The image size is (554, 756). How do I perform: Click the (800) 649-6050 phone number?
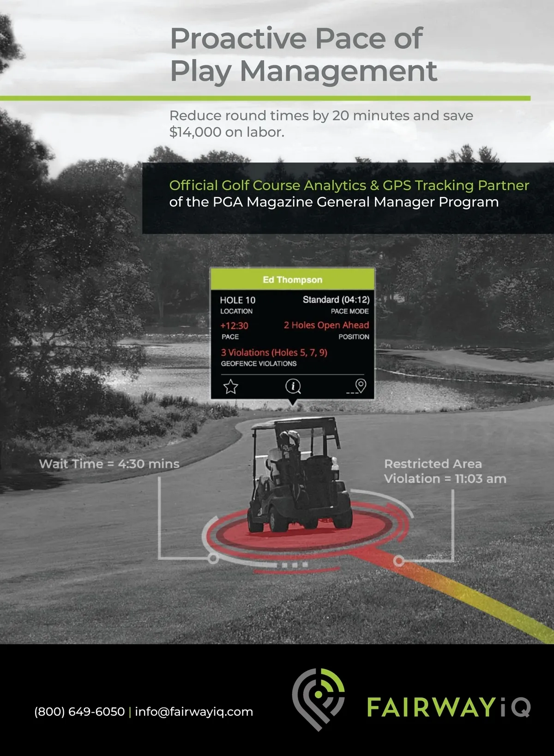click(x=79, y=712)
